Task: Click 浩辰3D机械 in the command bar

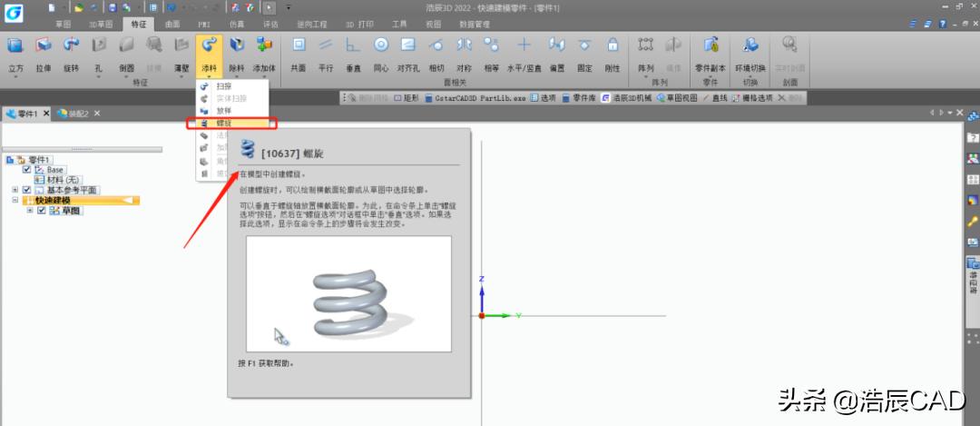Action: coord(627,98)
